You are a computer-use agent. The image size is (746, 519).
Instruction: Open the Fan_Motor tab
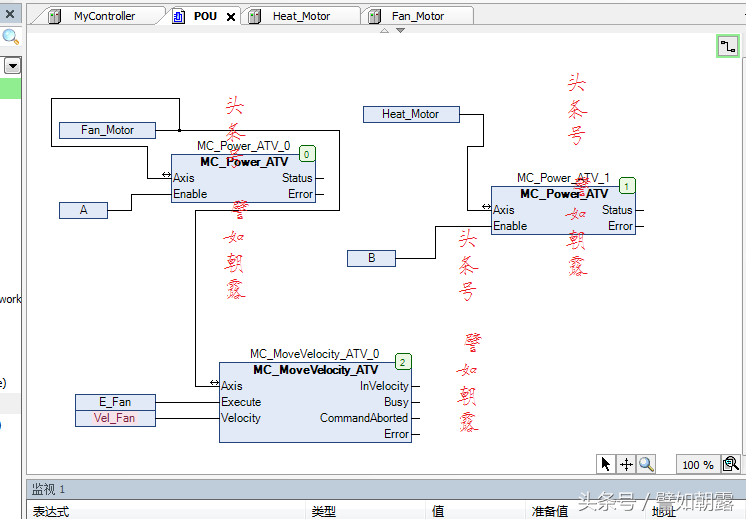click(x=418, y=16)
